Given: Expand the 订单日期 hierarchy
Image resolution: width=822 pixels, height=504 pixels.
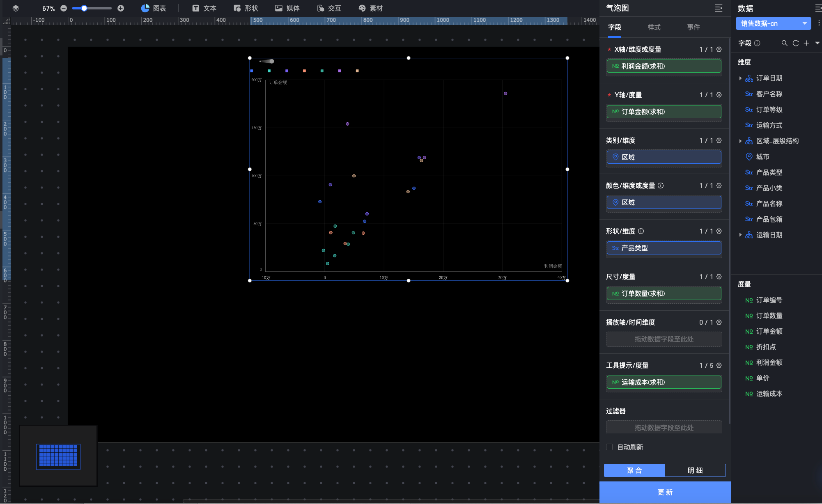Looking at the screenshot, I should (x=740, y=78).
